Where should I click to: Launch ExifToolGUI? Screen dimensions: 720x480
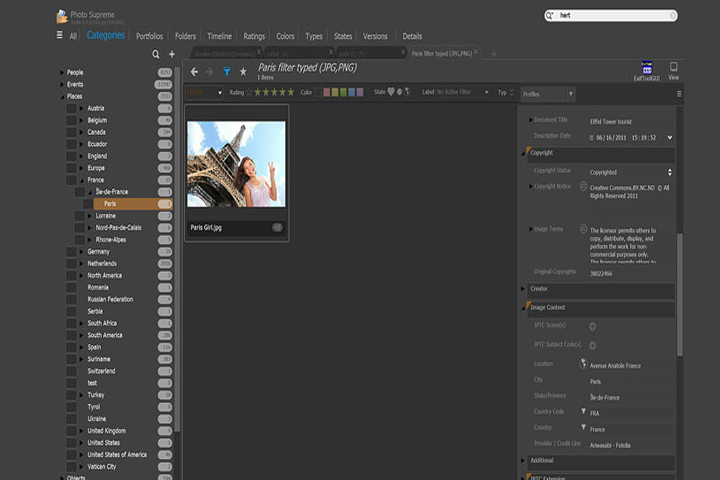tap(647, 71)
